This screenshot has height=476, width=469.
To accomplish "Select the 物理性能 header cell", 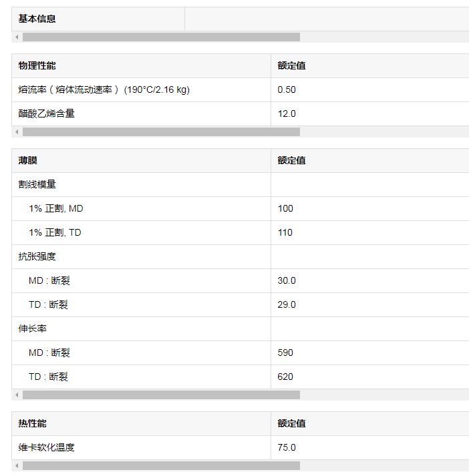I will tap(141, 65).
